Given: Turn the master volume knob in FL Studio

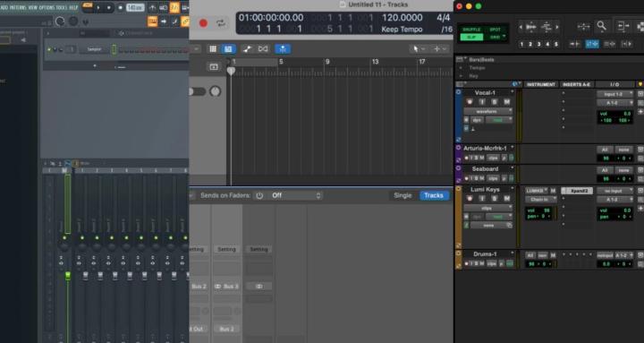Looking at the screenshot, I should tap(60, 21).
